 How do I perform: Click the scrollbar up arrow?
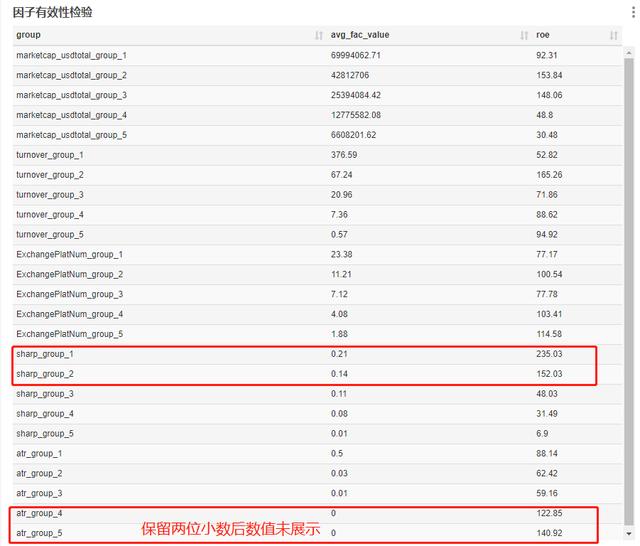pos(629,53)
